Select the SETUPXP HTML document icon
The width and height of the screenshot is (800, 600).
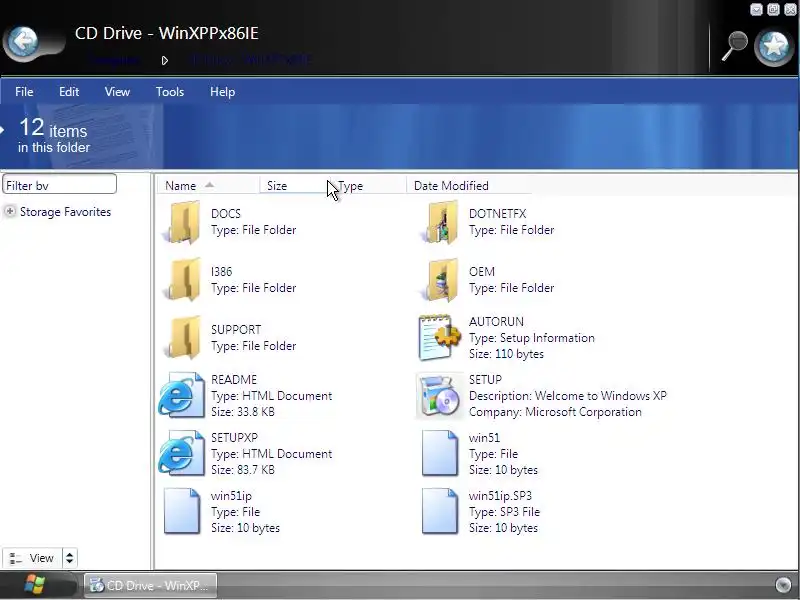182,453
